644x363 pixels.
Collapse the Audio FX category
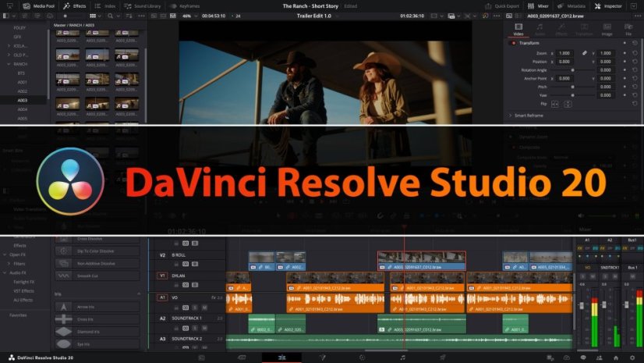(x=5, y=272)
